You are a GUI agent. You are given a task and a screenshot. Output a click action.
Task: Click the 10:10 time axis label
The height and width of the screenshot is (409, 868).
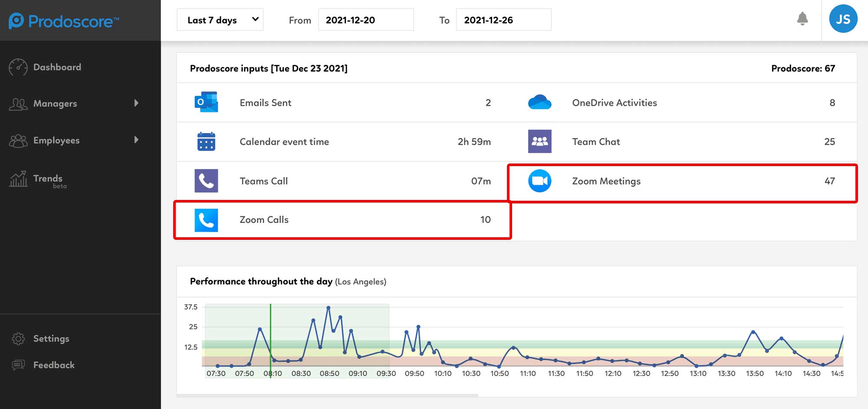443,373
